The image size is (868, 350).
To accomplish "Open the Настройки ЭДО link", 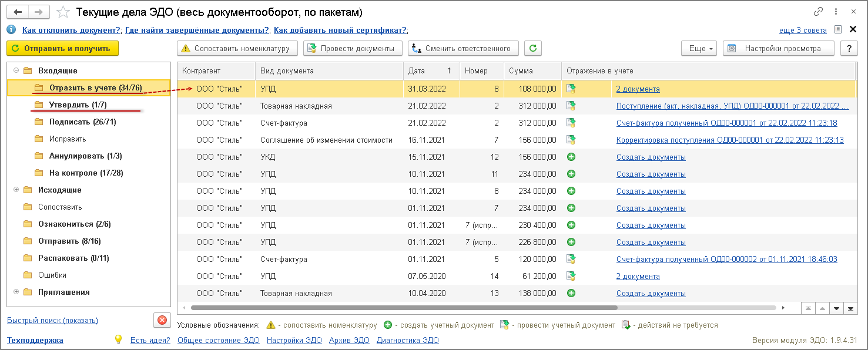I will coord(294,340).
